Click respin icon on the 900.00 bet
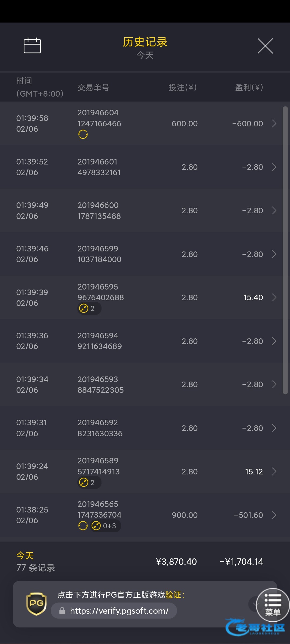 click(83, 526)
